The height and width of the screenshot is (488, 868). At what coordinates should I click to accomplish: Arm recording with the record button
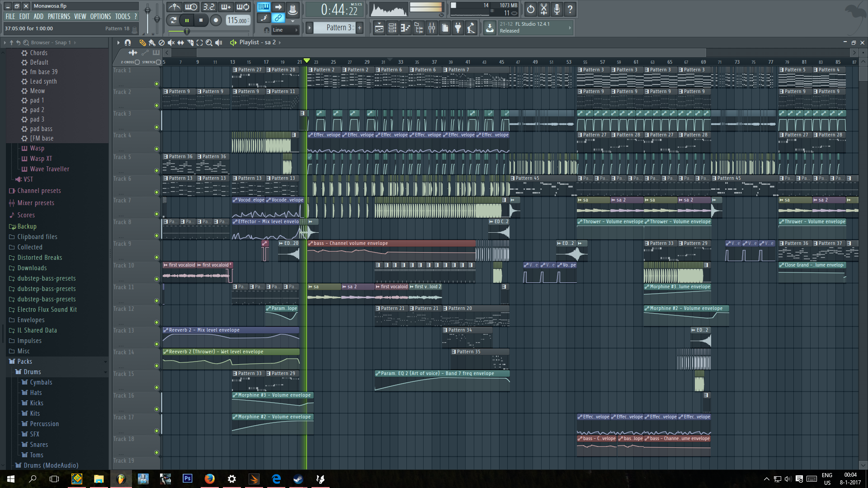pyautogui.click(x=216, y=20)
